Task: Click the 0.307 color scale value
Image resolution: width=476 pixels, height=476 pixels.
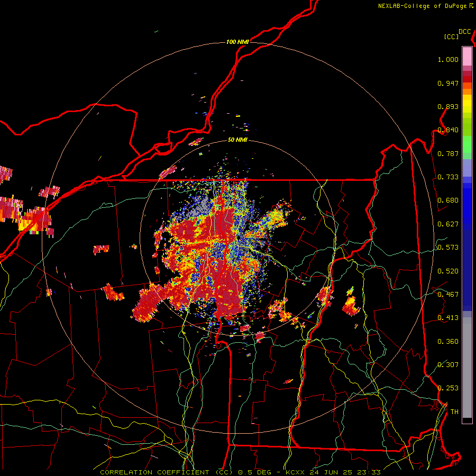Action: 448,365
